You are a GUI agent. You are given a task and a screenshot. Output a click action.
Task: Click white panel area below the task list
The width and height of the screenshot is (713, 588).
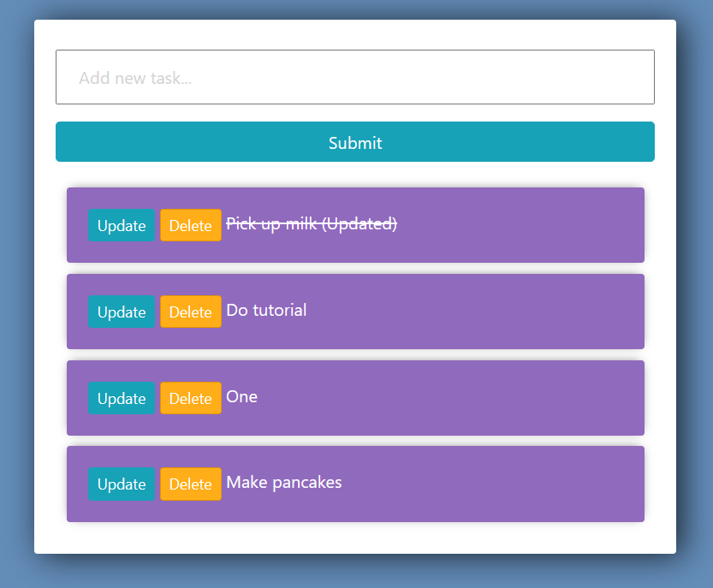[x=354, y=538]
